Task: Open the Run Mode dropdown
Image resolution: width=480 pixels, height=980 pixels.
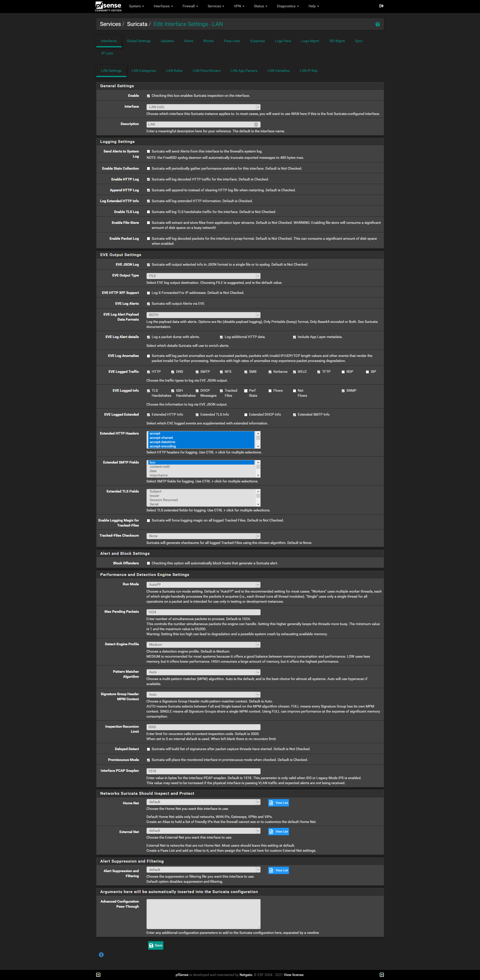Action: click(x=203, y=585)
